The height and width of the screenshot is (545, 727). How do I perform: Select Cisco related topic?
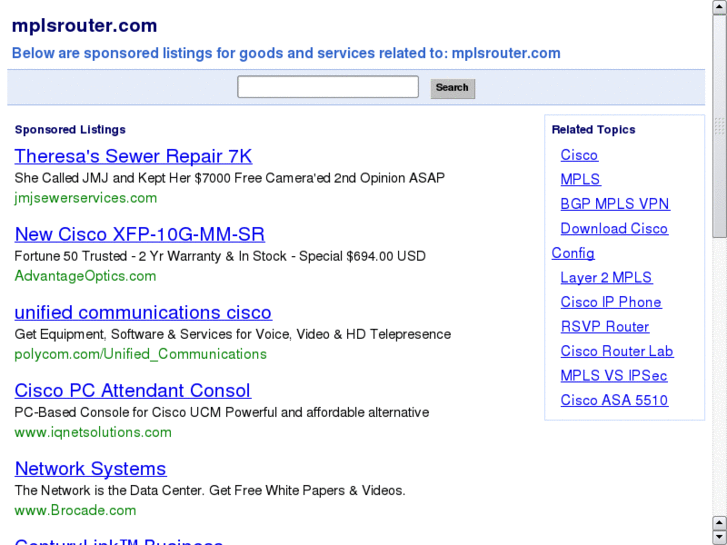pyautogui.click(x=579, y=155)
